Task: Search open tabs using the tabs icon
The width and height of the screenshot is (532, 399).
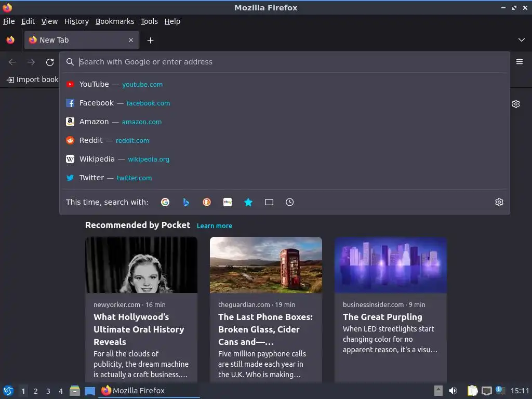Action: 269,202
